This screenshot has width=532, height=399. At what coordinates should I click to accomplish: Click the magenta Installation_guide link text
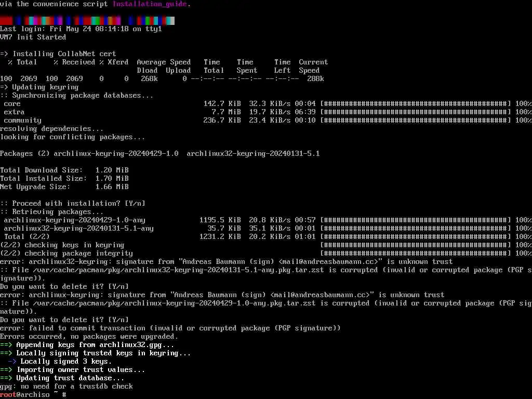[149, 4]
